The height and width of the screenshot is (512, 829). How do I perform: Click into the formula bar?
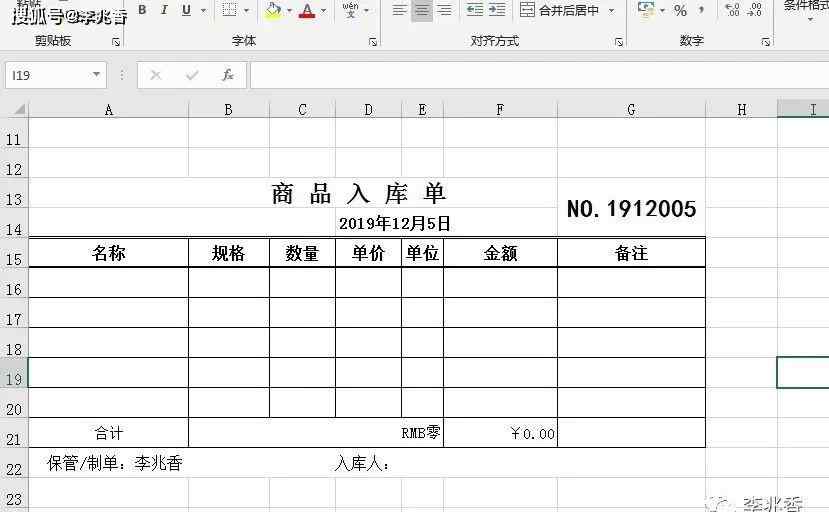[x=539, y=75]
